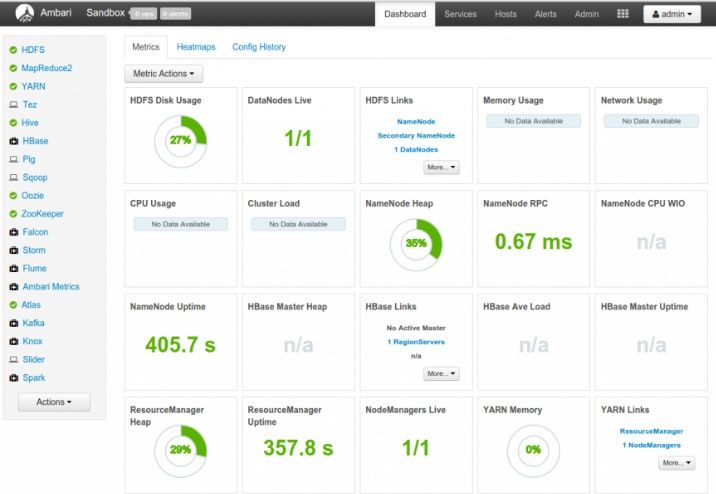Open the ResourceManager link in YARN Links
The width and height of the screenshot is (716, 494).
(x=651, y=431)
